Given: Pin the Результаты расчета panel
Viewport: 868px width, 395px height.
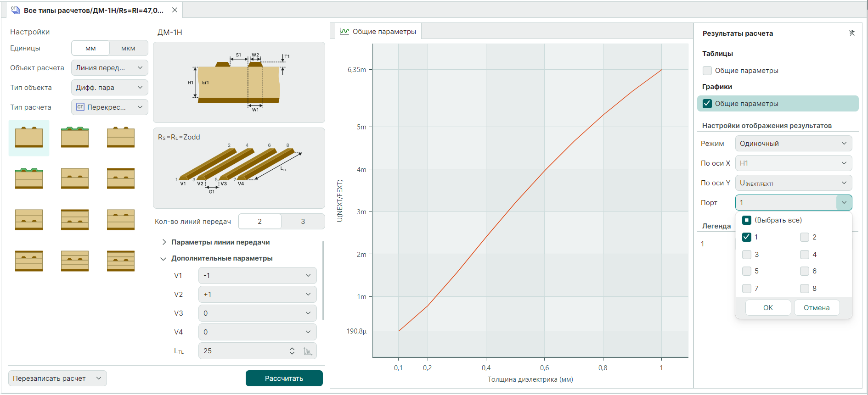Looking at the screenshot, I should tap(851, 33).
